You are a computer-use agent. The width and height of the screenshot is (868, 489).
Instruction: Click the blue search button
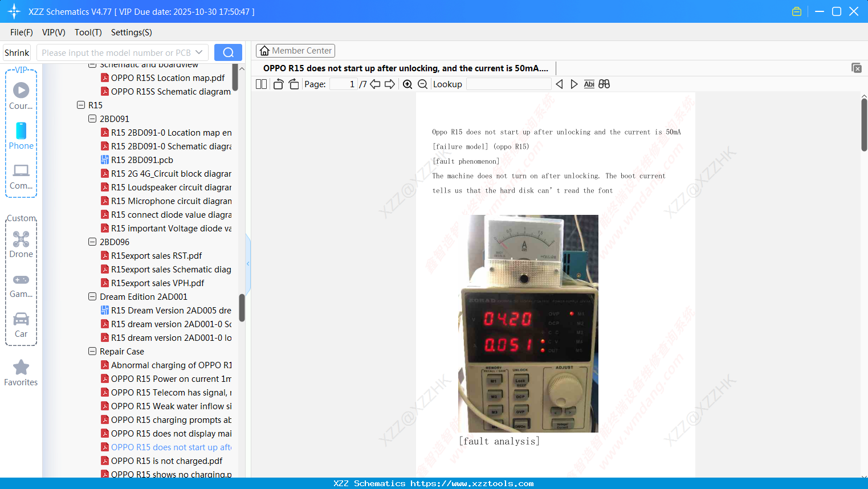tap(228, 52)
